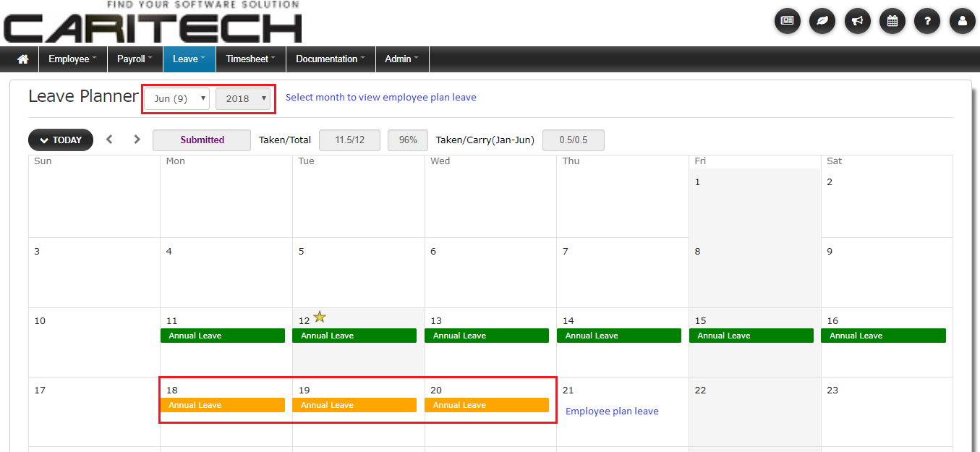Screen dimensions: 980x452
Task: Open the year dropdown showing 2018
Action: point(244,98)
